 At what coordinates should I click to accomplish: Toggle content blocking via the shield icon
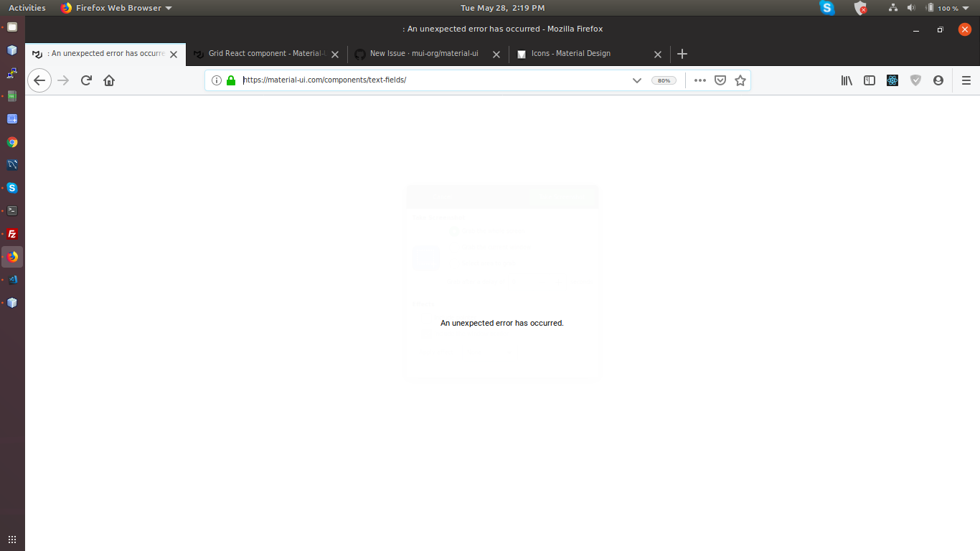[x=915, y=80]
